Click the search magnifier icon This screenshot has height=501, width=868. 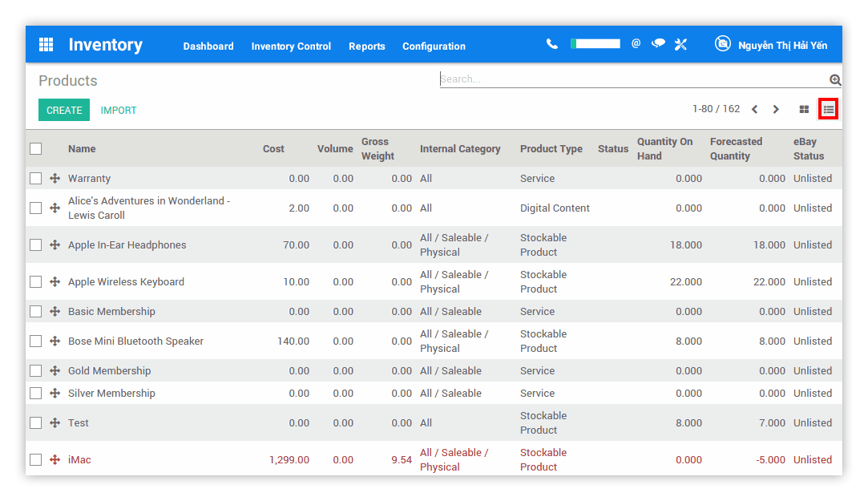(x=835, y=79)
